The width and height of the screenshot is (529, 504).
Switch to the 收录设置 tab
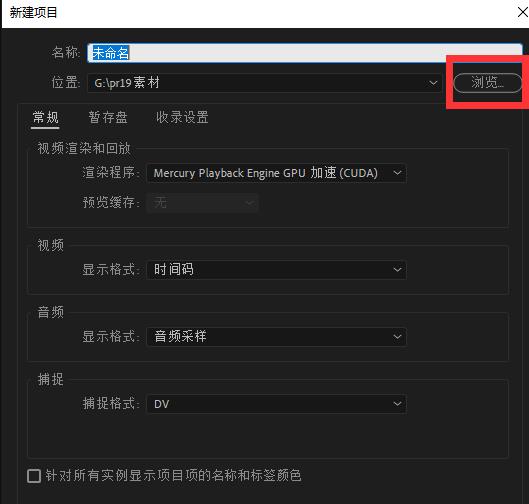[x=182, y=118]
